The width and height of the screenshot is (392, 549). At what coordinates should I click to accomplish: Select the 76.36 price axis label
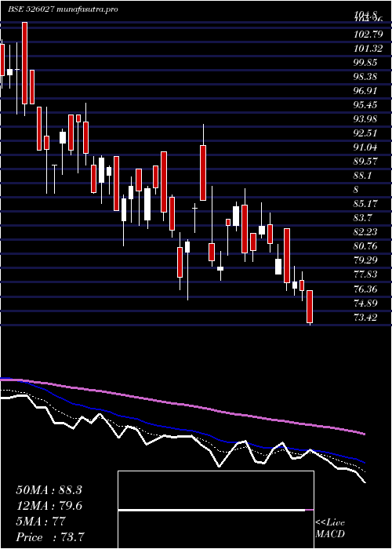(x=366, y=289)
